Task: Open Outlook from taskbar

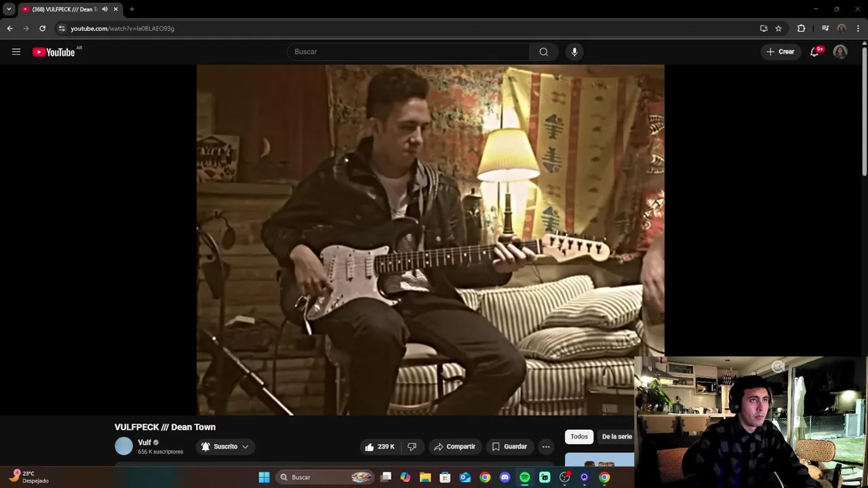Action: click(465, 477)
